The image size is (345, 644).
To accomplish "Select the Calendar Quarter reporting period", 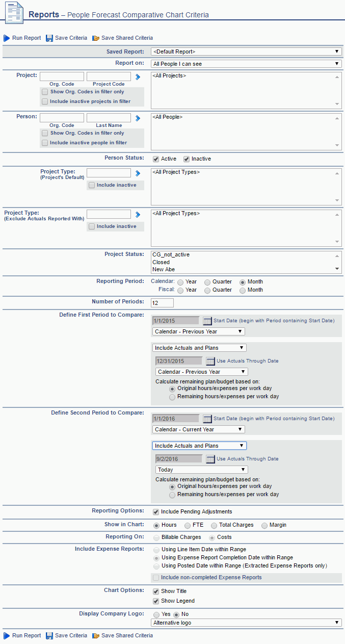I will [x=207, y=282].
